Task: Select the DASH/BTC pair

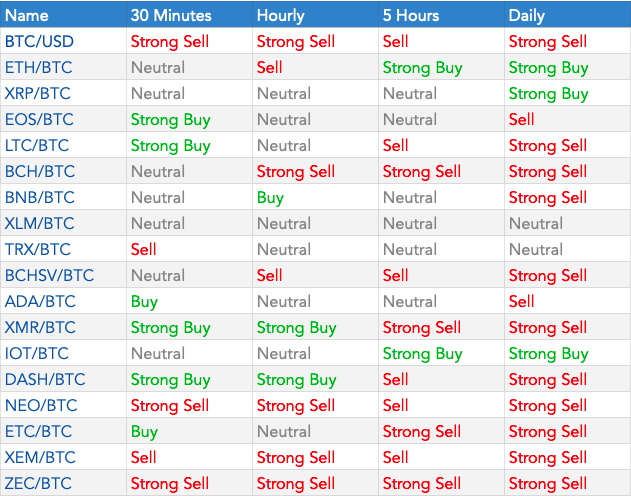Action: 45,379
